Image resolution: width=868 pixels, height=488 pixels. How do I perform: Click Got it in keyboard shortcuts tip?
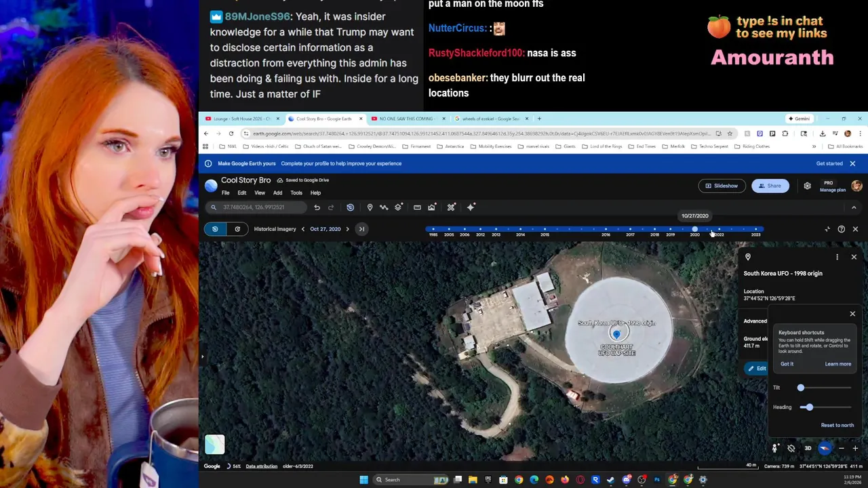pyautogui.click(x=787, y=364)
